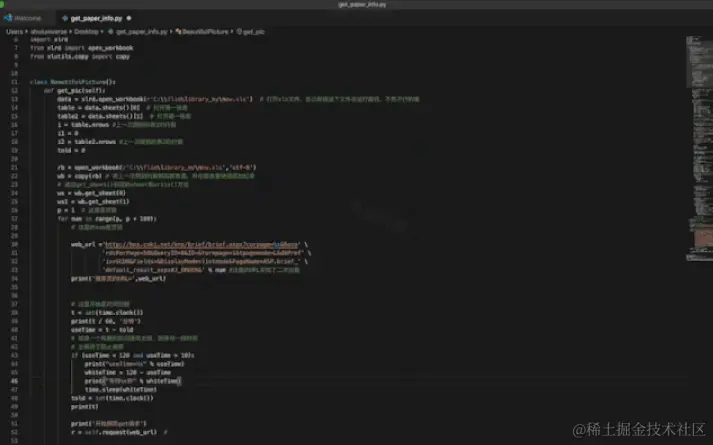
Task: Click the Python file icon on the active tab
Action: [x=65, y=18]
